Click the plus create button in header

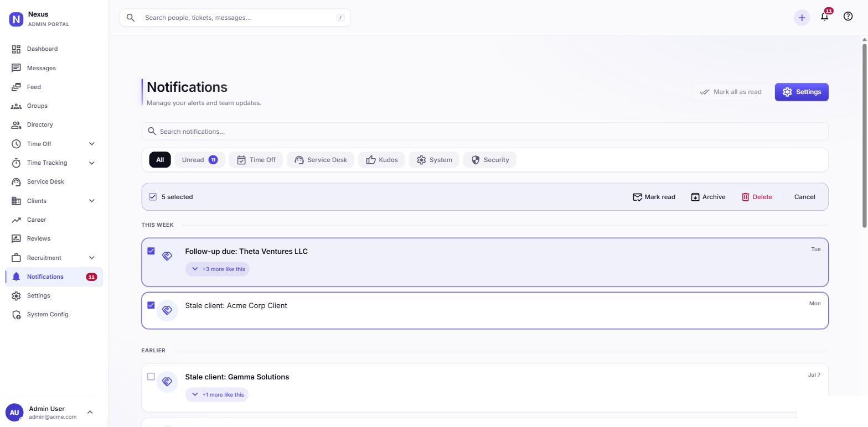click(x=802, y=18)
